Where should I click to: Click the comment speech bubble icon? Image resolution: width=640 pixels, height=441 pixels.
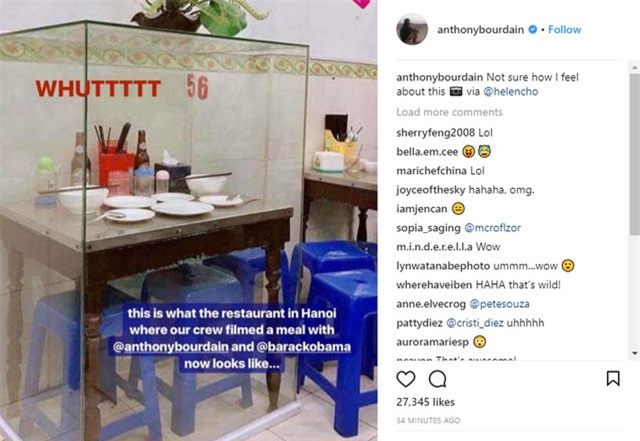(437, 379)
